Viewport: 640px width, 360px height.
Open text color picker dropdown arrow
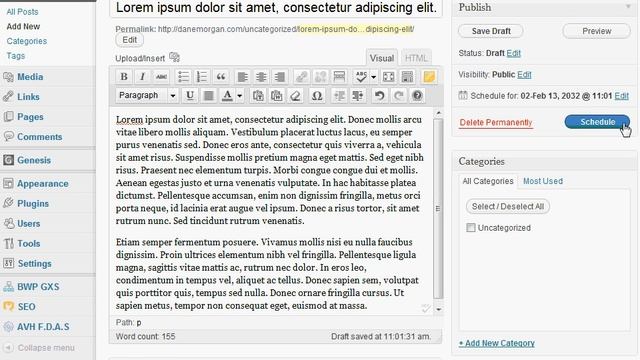pos(240,96)
